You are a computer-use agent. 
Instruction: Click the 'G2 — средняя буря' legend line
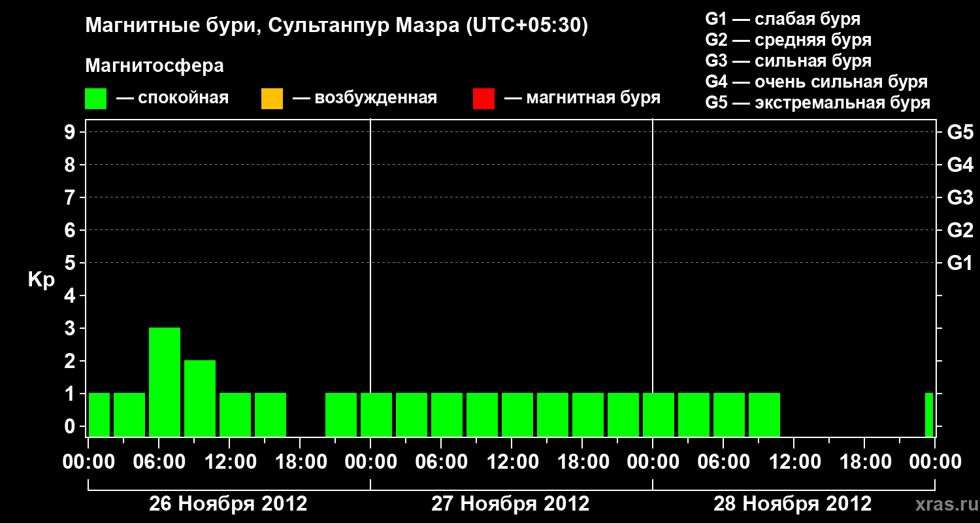pos(788,40)
